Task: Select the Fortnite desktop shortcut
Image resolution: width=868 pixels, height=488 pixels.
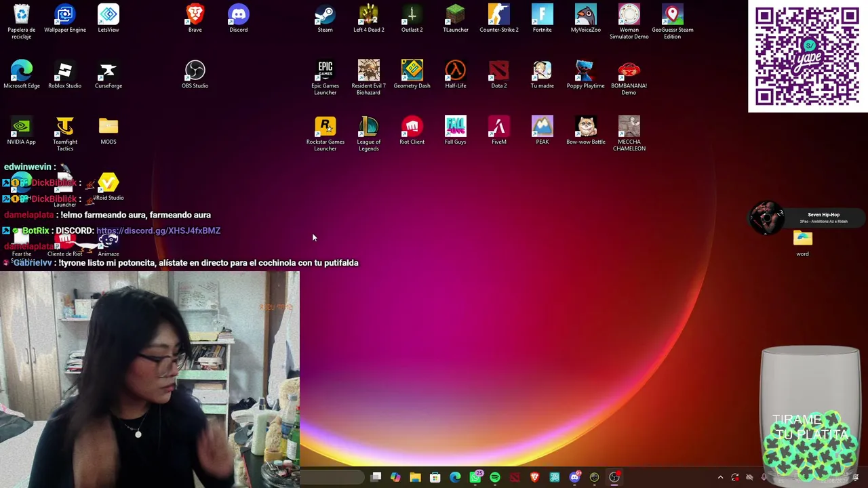Action: click(x=542, y=18)
